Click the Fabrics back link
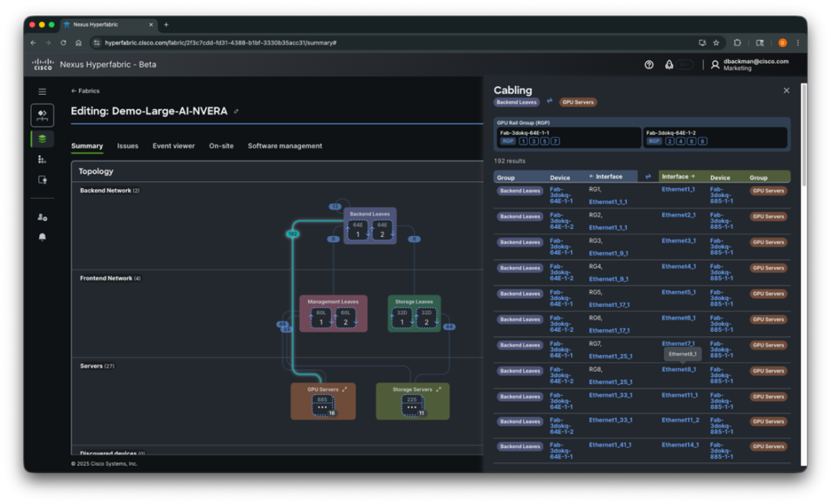The height and width of the screenshot is (504, 831). 85,91
